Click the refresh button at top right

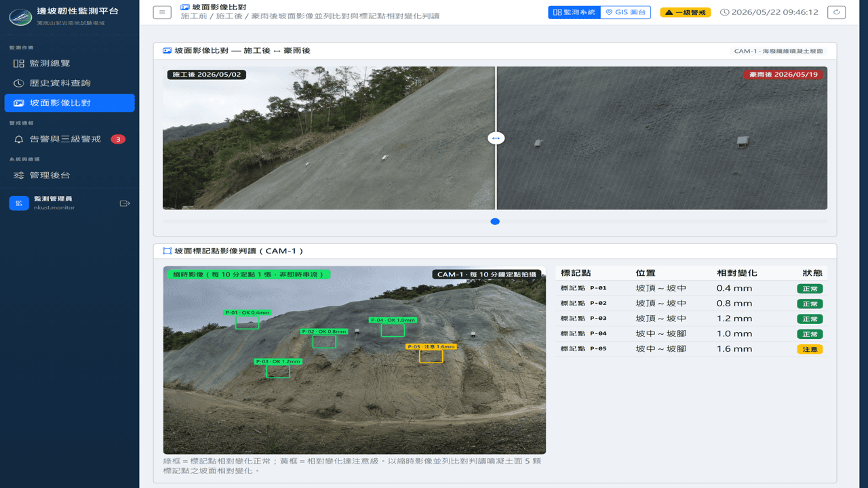[837, 12]
